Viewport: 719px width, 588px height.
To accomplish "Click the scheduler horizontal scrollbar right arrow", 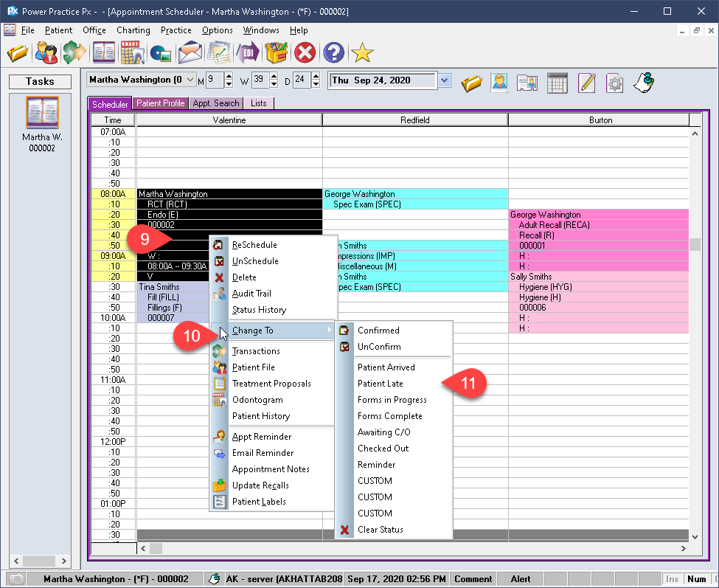I will 683,549.
